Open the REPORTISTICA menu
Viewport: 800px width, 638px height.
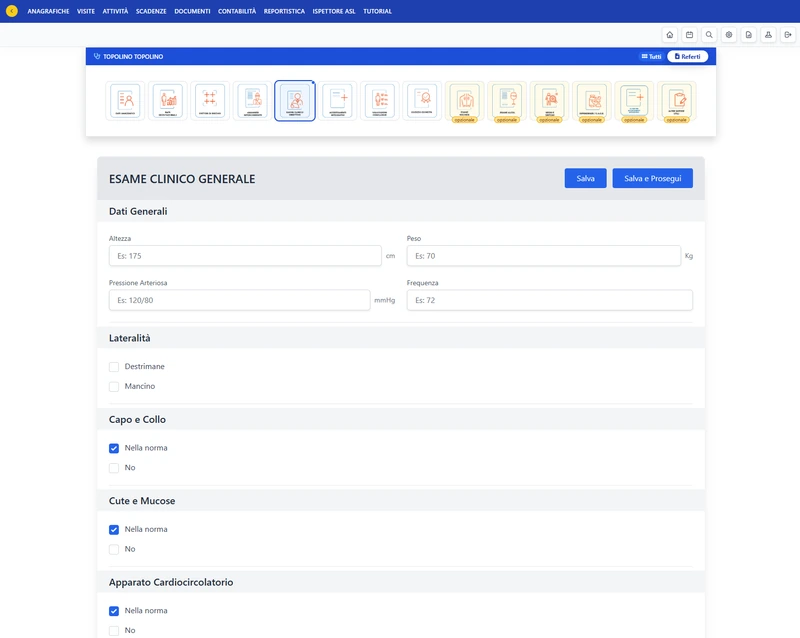(x=284, y=11)
